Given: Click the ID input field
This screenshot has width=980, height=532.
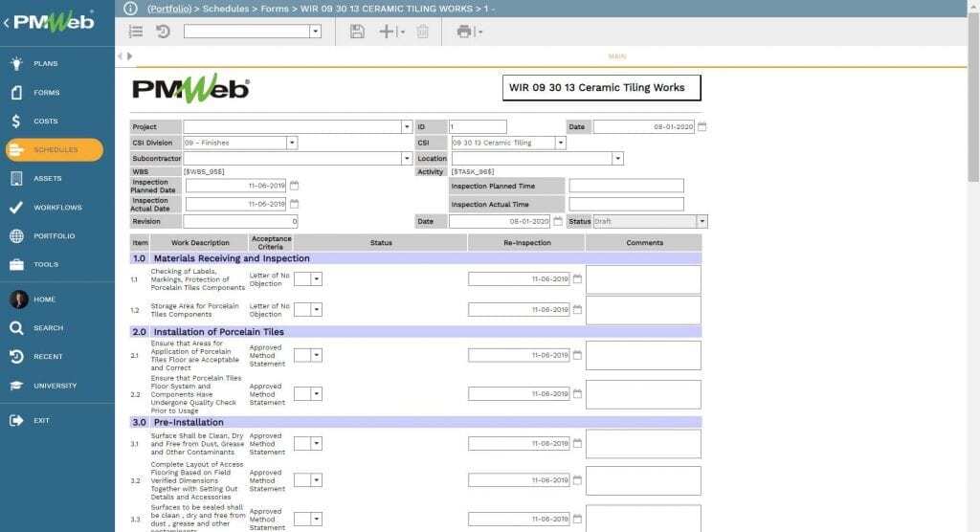Looking at the screenshot, I should coord(478,127).
